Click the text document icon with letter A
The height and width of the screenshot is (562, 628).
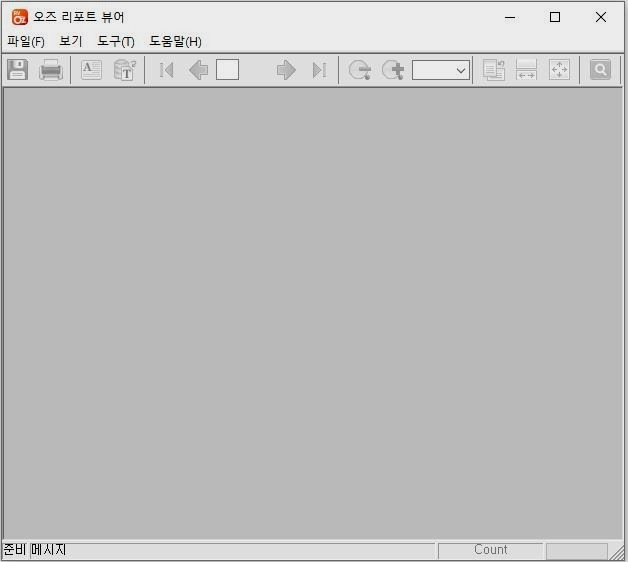pos(91,70)
